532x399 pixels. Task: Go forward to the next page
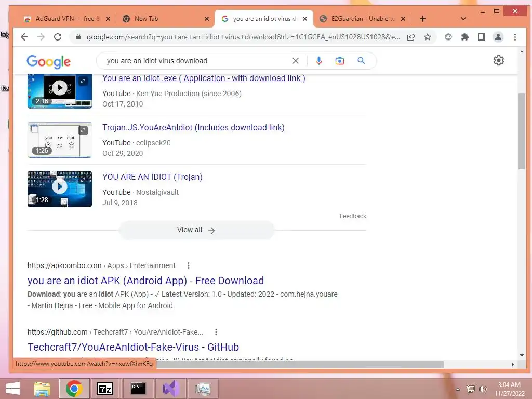click(41, 37)
